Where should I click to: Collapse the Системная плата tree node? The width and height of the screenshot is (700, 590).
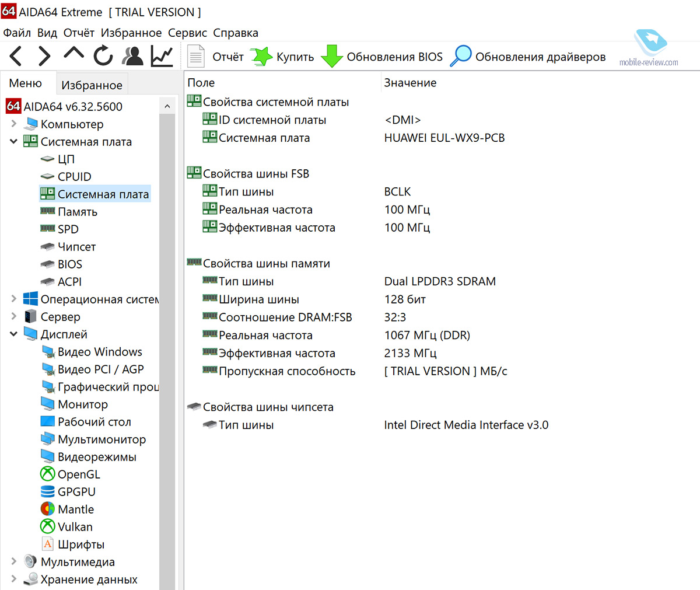(x=14, y=141)
